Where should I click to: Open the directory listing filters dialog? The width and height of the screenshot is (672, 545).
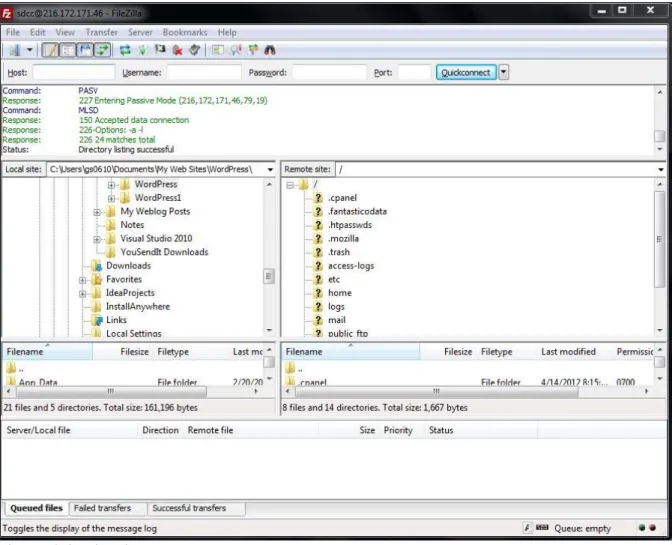pos(218,50)
